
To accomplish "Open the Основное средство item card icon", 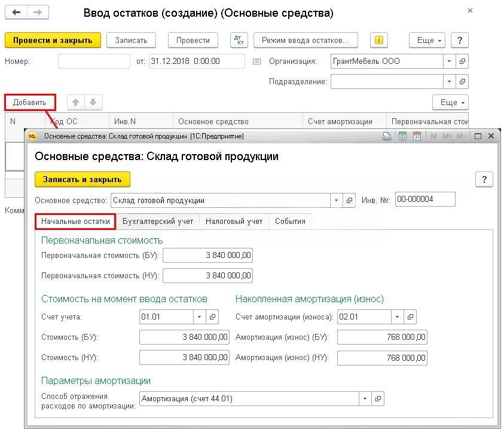I will point(349,201).
